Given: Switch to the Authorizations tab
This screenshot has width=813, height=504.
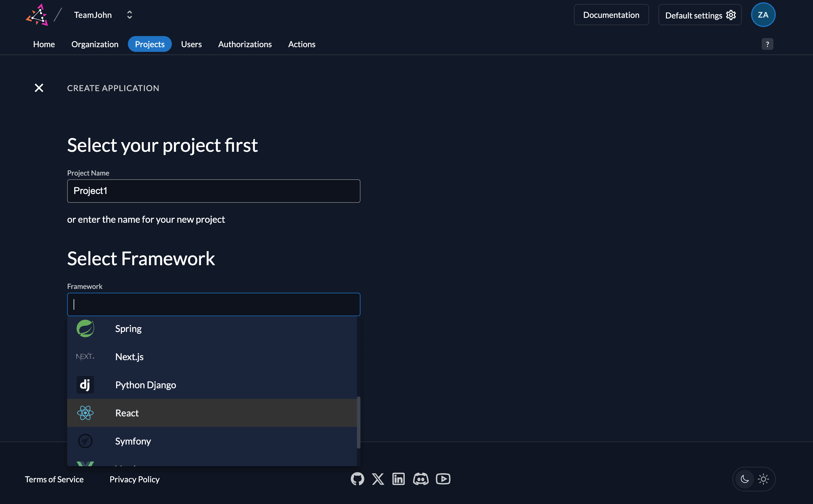Looking at the screenshot, I should click(245, 44).
